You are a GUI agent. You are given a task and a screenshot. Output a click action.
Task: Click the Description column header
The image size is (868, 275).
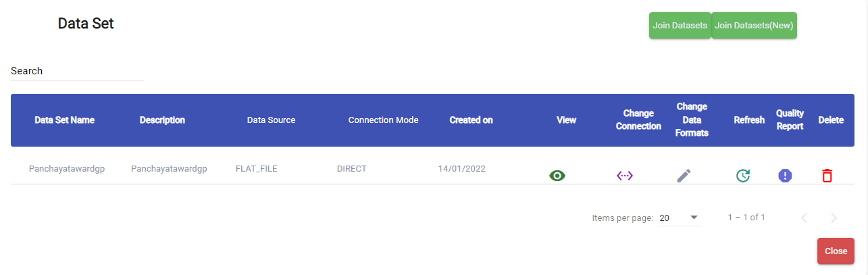pos(162,120)
